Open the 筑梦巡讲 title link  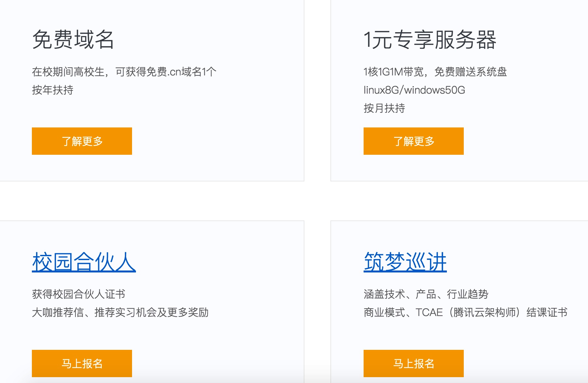[405, 262]
